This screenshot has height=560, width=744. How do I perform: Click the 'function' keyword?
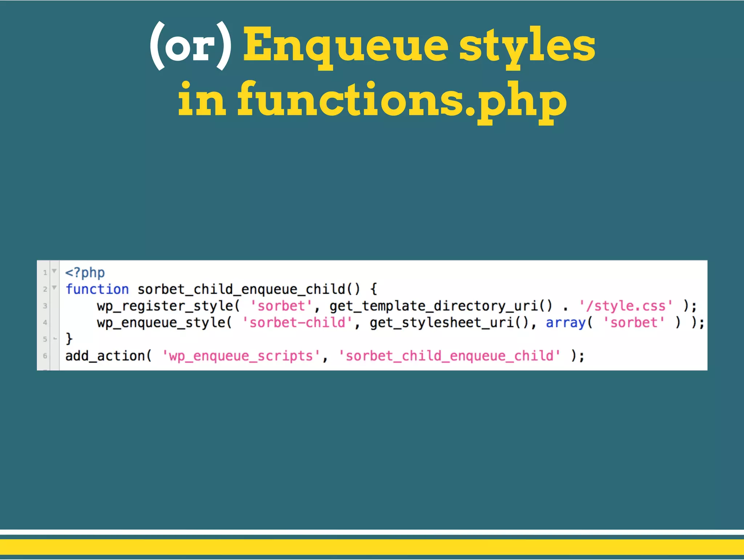coord(97,289)
